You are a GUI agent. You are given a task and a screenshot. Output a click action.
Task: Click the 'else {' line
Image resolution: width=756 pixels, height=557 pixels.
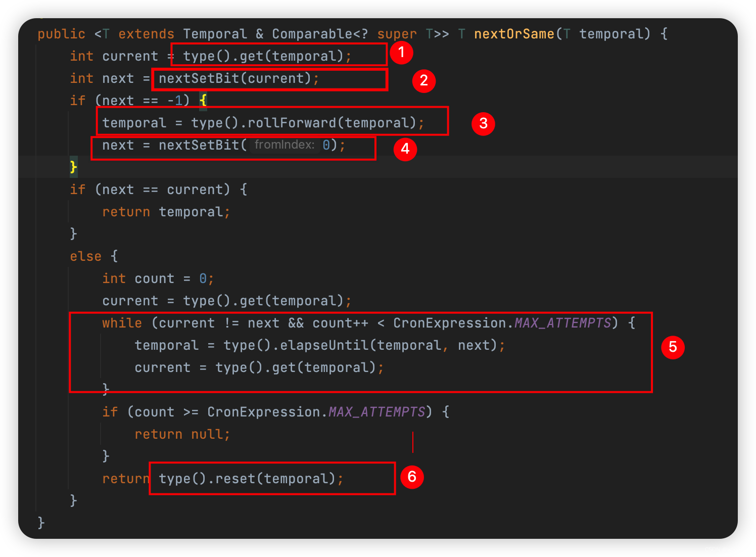(94, 256)
